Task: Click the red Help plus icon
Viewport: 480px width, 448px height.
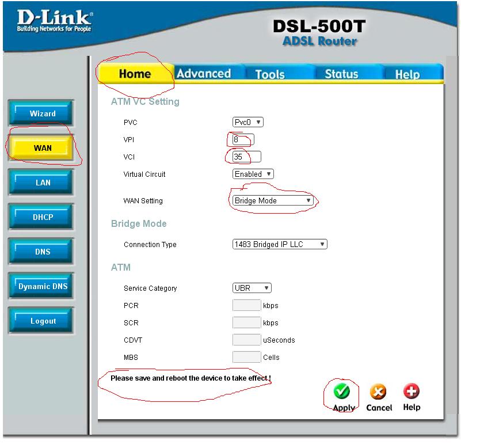Action: coord(411,391)
